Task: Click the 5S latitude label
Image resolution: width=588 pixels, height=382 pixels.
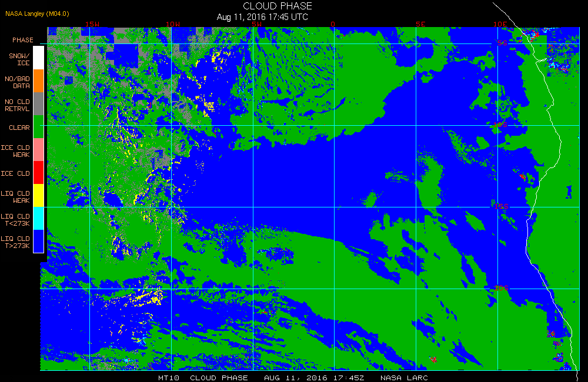Action: coord(503,43)
